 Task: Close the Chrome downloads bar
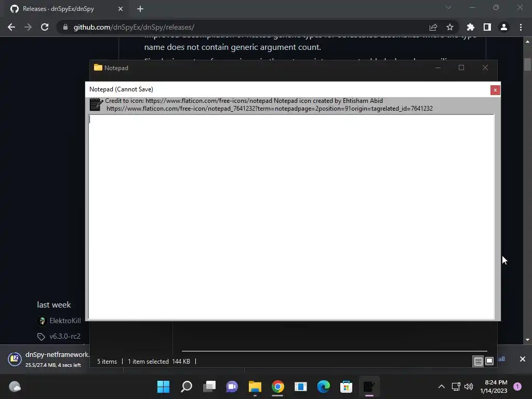(x=523, y=359)
